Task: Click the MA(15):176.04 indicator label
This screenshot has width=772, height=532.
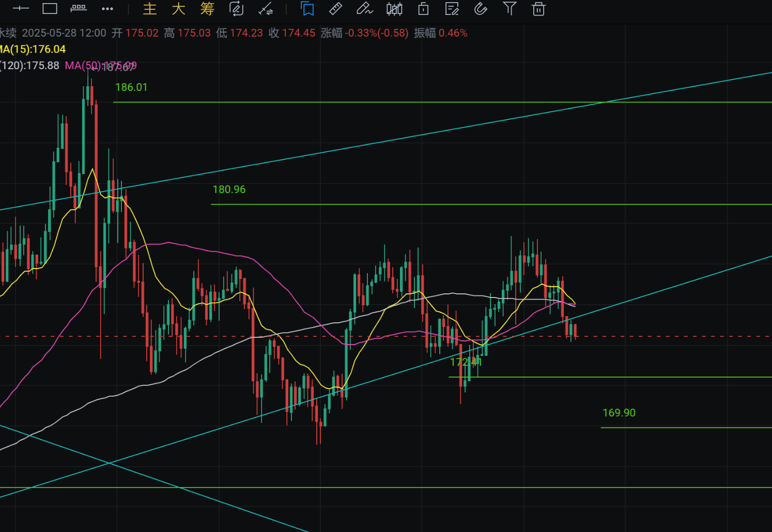Action: [32, 49]
